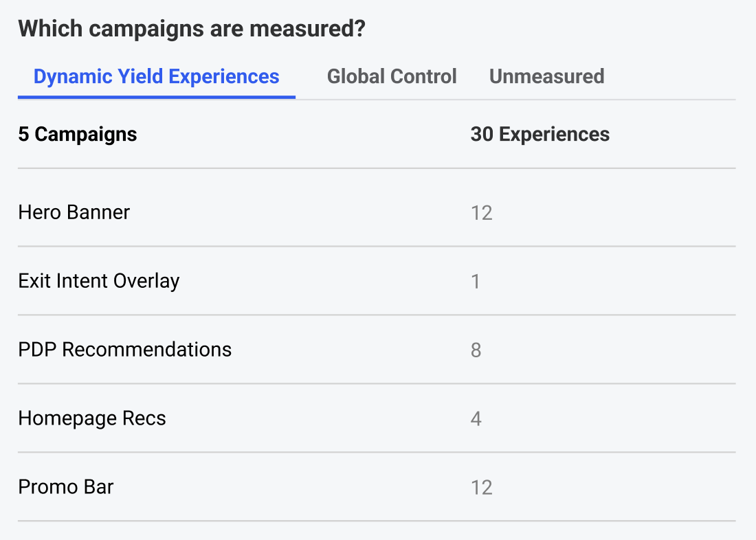Open the Global Control tab
756x540 pixels.
[x=392, y=77]
